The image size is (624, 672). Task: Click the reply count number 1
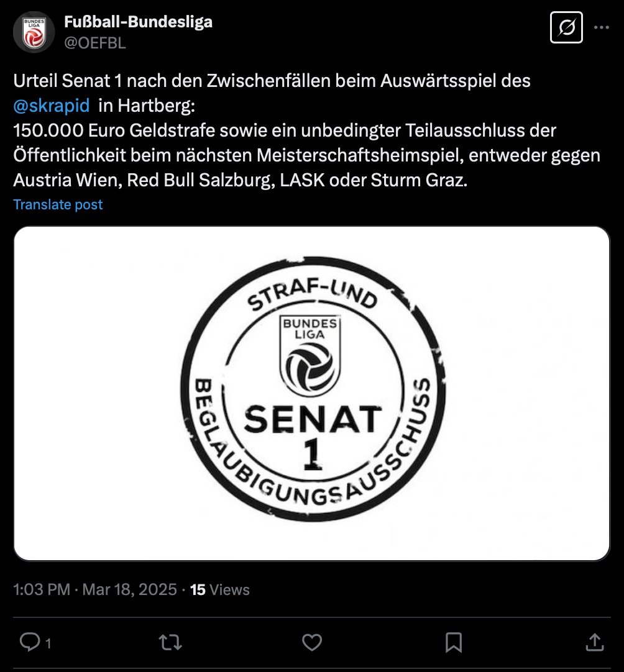tap(48, 643)
